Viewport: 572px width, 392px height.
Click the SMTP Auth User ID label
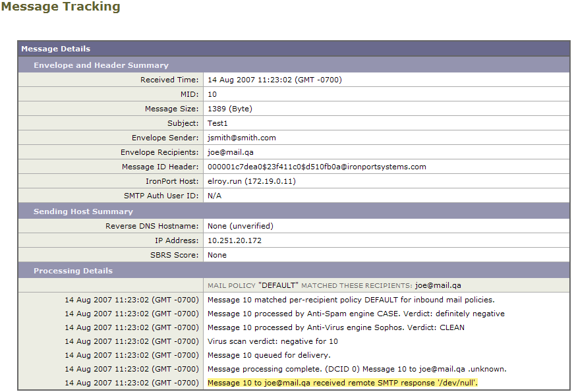click(161, 196)
